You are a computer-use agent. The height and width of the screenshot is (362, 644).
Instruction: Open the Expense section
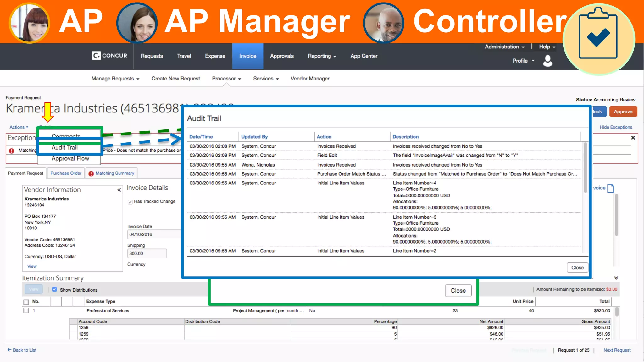point(215,56)
